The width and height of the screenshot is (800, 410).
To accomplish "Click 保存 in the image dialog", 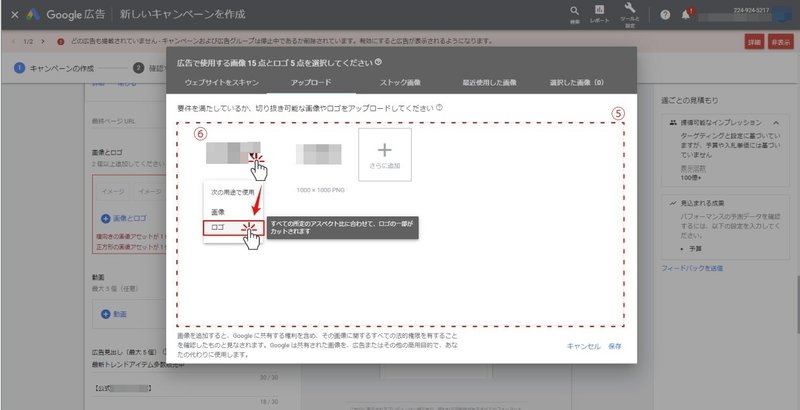I will (x=615, y=346).
